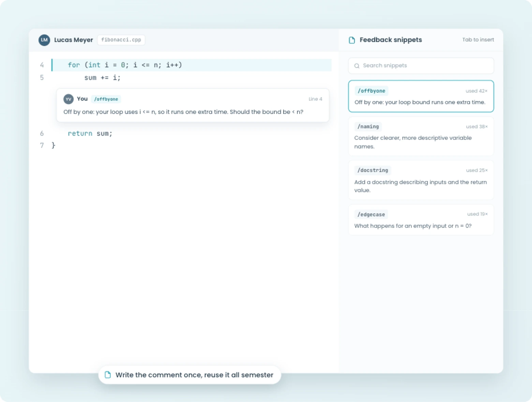Click the 'used 19×' count
Viewport: 532px width, 402px height.
[x=477, y=214]
